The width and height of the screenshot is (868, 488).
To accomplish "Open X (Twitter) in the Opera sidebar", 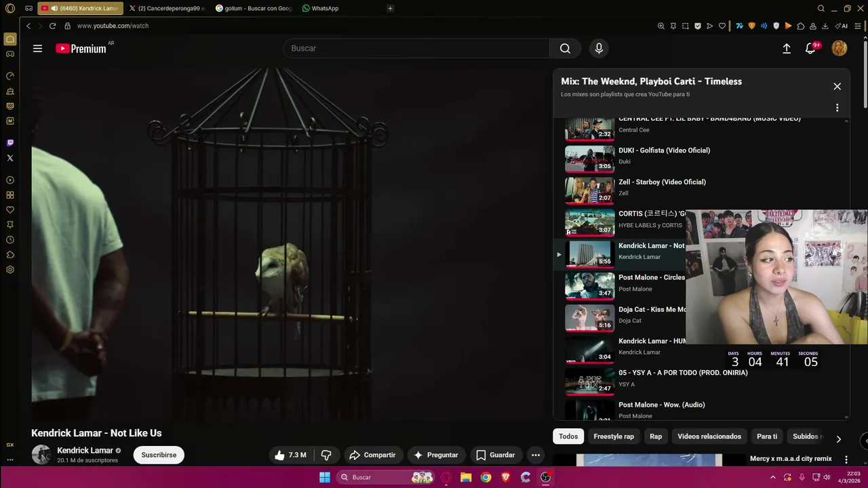I will pyautogui.click(x=10, y=158).
